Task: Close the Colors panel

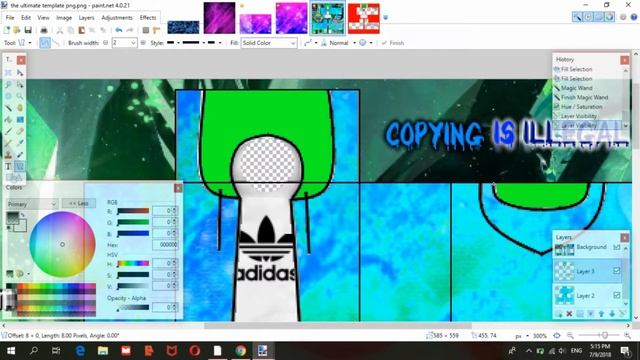Action: (x=178, y=188)
